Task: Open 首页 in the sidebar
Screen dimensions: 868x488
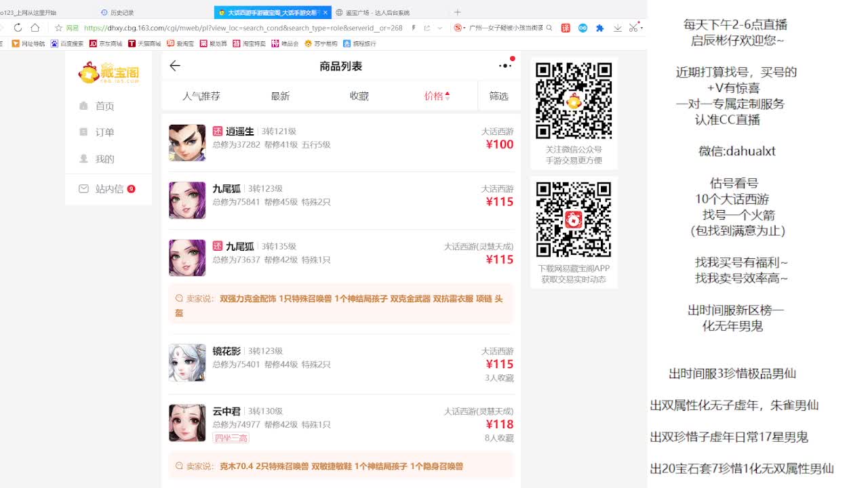Action: pyautogui.click(x=97, y=106)
